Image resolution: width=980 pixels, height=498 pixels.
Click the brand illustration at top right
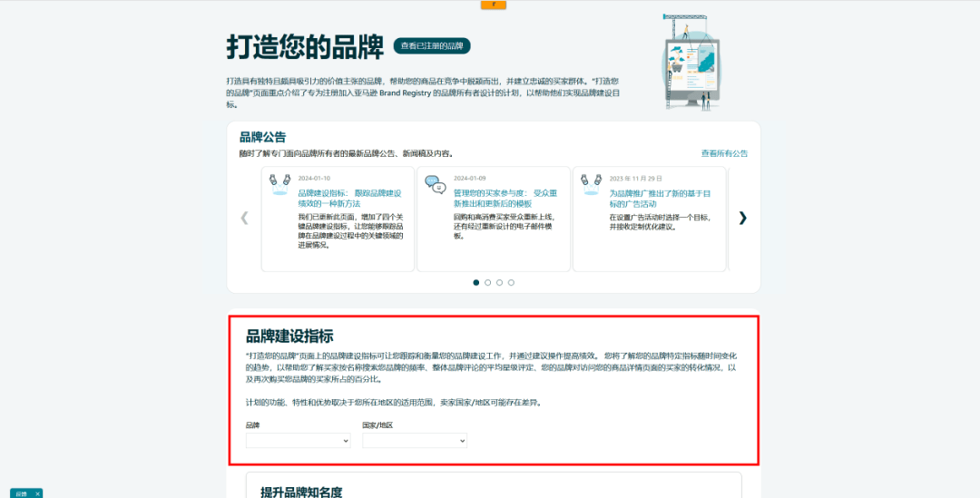[691, 62]
